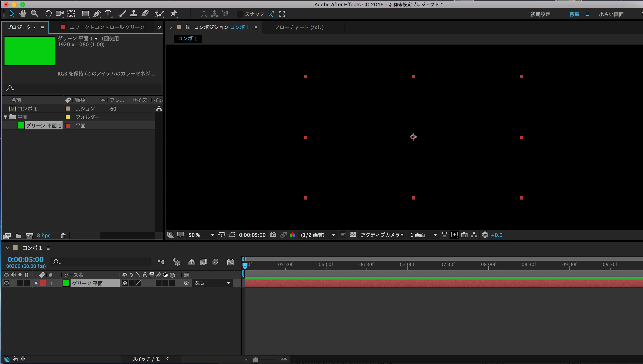This screenshot has width=643, height=364.
Task: Hide layer グリーン 平面 1 with eye toggle
Action: click(x=7, y=283)
